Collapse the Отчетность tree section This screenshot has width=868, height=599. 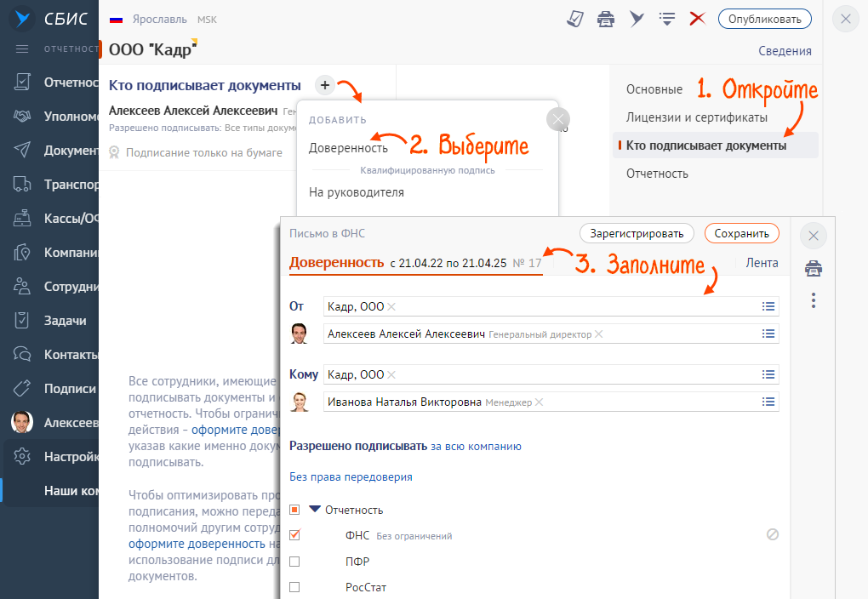[x=315, y=510]
